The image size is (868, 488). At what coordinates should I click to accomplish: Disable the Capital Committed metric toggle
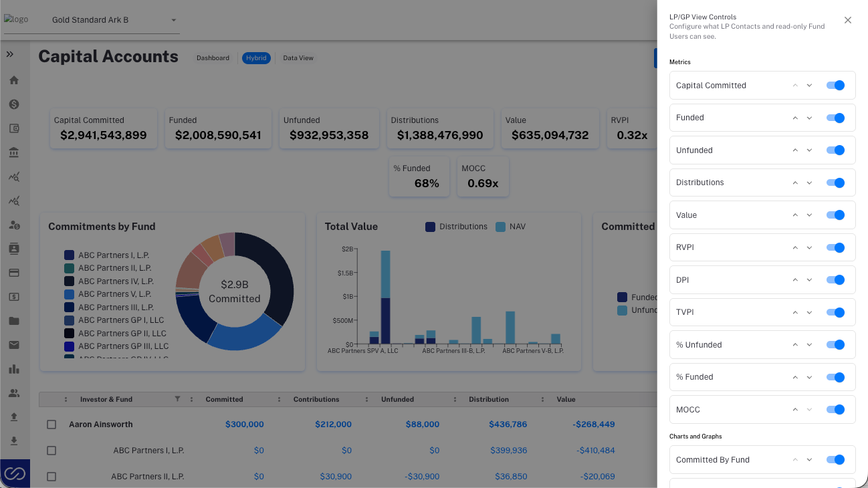(835, 86)
